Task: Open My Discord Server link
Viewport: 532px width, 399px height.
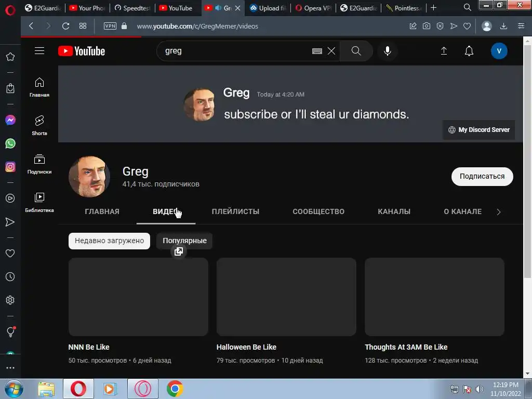Action: 478,129
